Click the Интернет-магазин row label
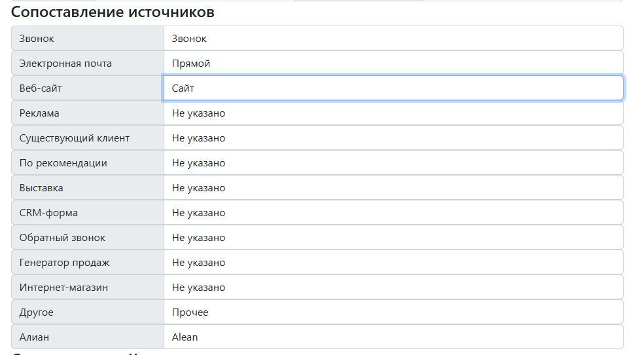This screenshot has width=644, height=355. (x=63, y=287)
